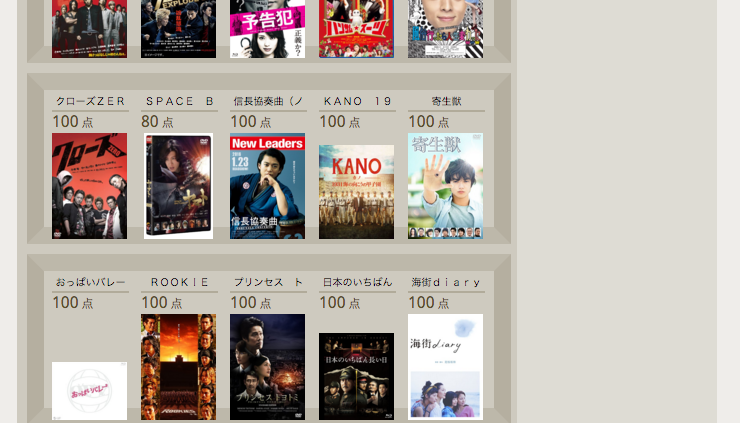Open the red ハンサム★スーツ poster in the top row
The height and width of the screenshot is (423, 740).
click(356, 29)
